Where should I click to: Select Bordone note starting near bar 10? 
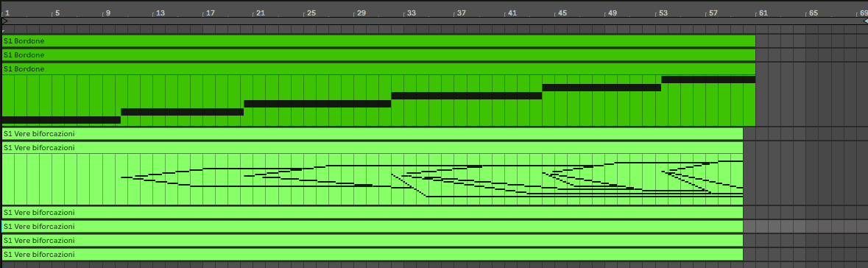click(x=182, y=112)
